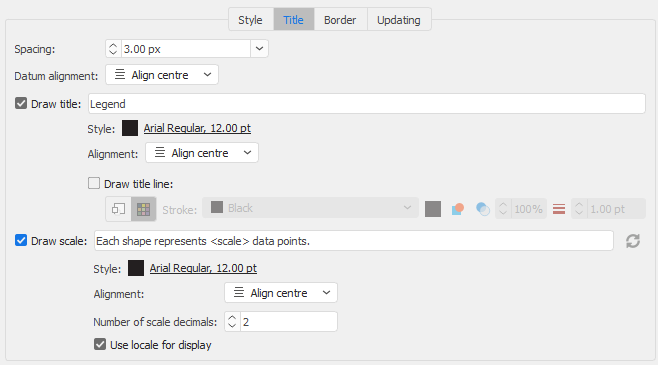Expand the scale Alignment dropdown
Viewport: 658px width, 365px height.
281,292
